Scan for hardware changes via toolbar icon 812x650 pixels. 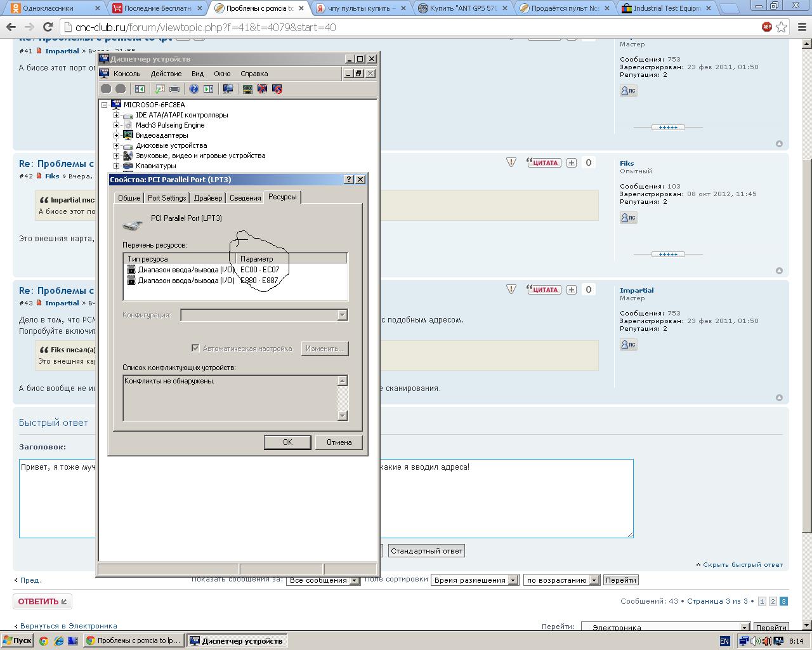pyautogui.click(x=228, y=89)
